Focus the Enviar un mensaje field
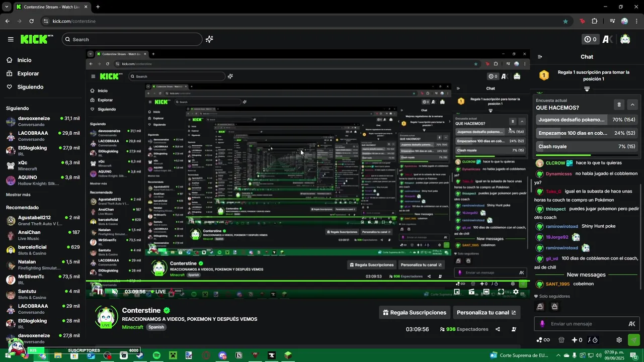 (587, 324)
